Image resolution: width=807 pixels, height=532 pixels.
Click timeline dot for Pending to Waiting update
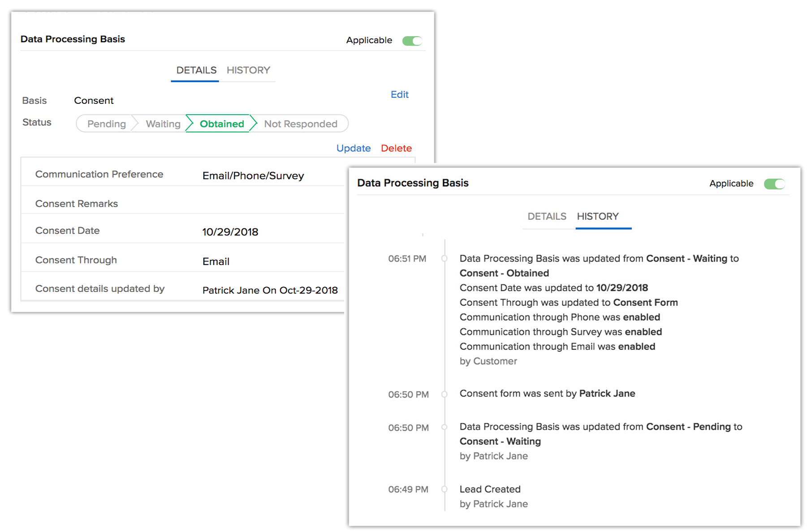pos(444,427)
